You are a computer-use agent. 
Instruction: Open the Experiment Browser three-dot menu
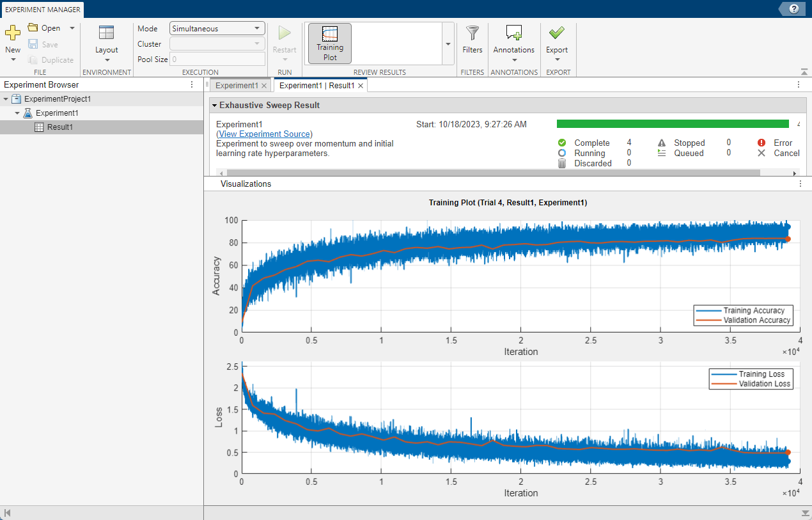pos(192,84)
